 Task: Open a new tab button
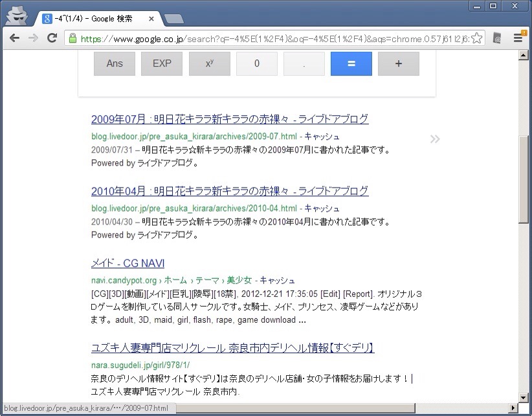tap(173, 19)
